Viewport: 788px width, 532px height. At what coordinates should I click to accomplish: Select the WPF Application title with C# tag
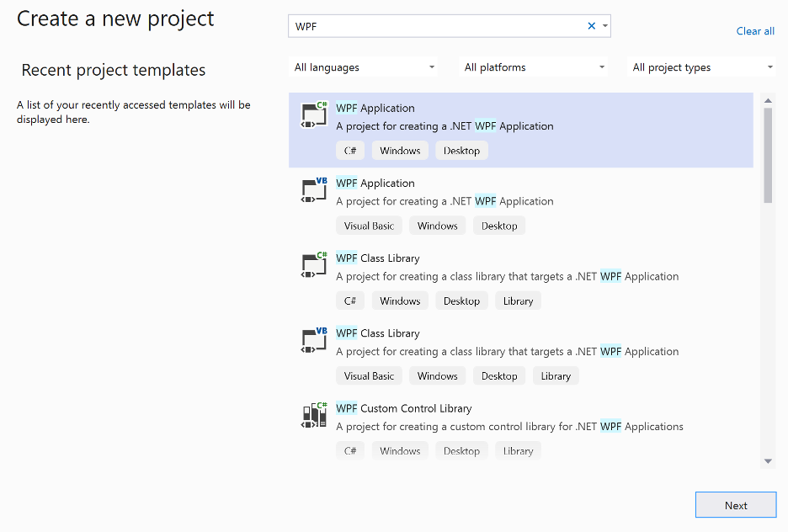[375, 108]
